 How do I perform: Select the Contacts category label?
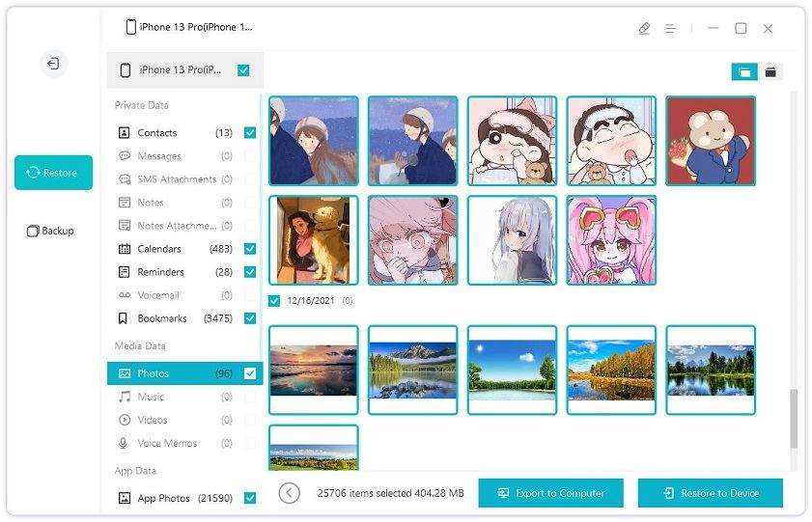[x=157, y=133]
